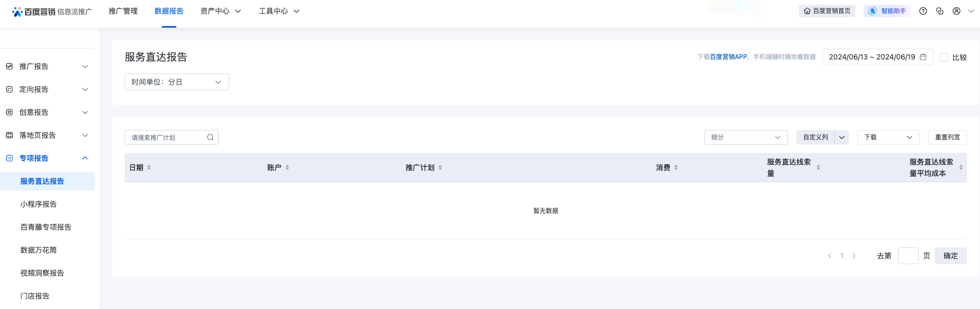
Task: Open the user account icon
Action: point(957,11)
